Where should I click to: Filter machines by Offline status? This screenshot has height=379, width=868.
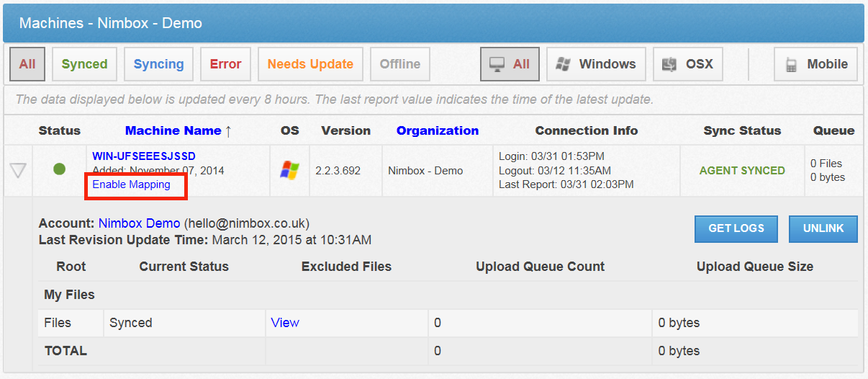(x=400, y=64)
